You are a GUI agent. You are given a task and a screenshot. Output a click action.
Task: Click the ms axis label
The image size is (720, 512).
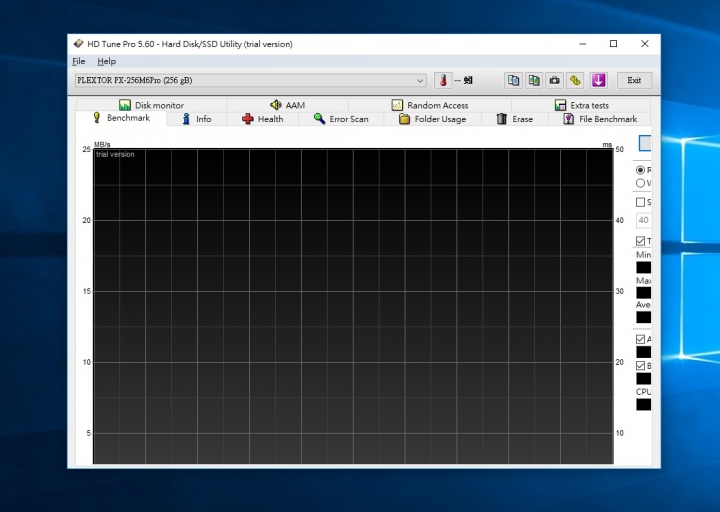coord(607,145)
